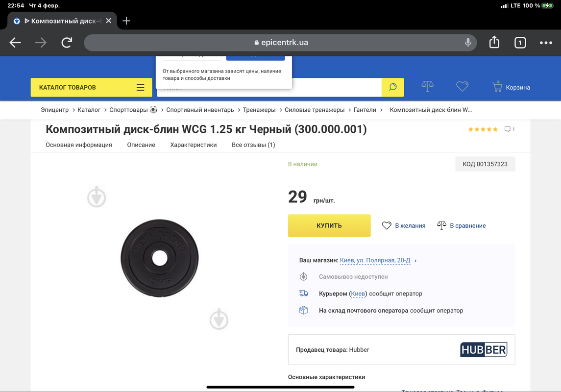Click the 29 грн/шт. price

[x=311, y=197]
